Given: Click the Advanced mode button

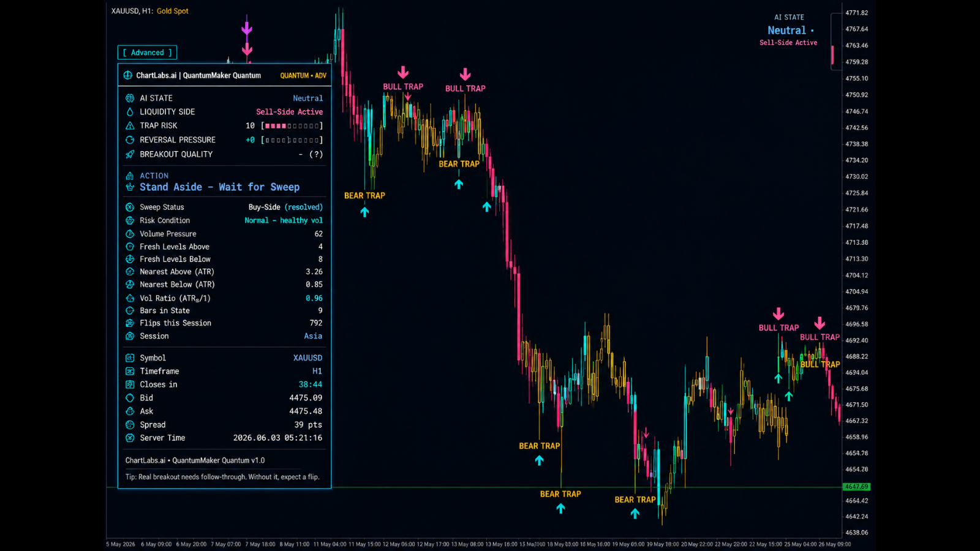Looking at the screenshot, I should 147,53.
